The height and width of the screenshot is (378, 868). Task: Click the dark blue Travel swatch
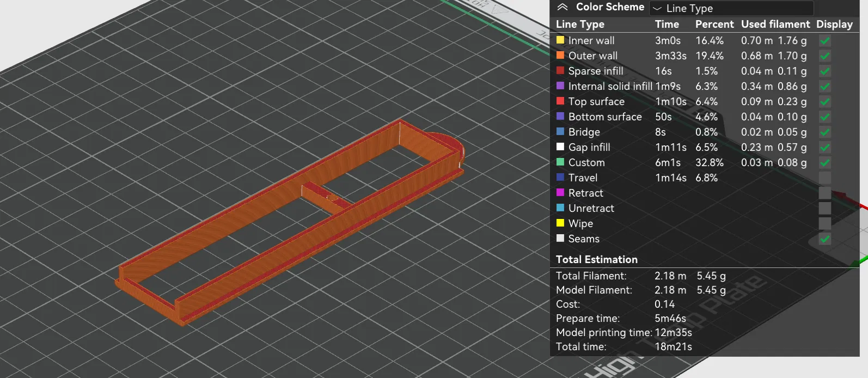click(x=560, y=177)
